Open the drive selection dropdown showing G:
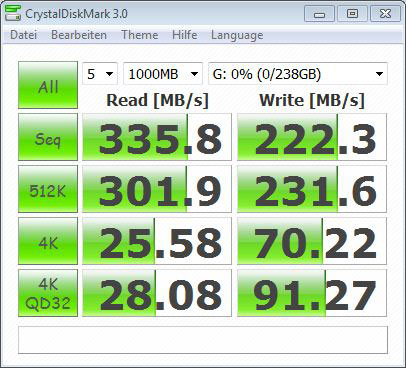The width and height of the screenshot is (406, 368). [298, 74]
